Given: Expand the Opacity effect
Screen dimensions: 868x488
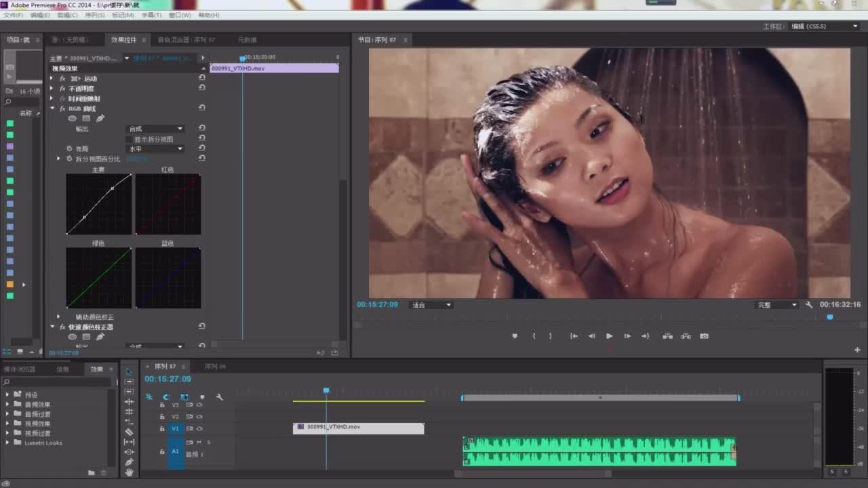Looking at the screenshot, I should click(52, 89).
